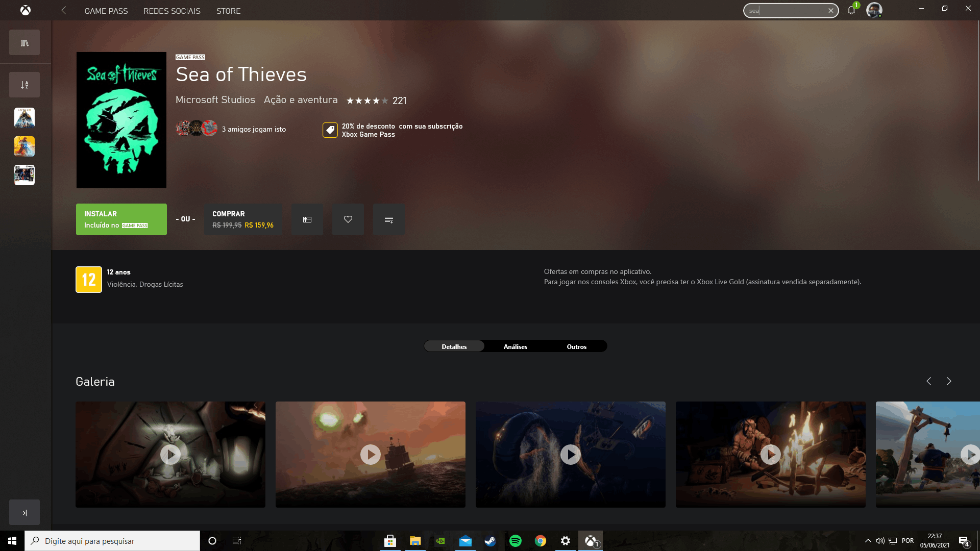Click Xbox app icon on taskbar
980x551 pixels.
pyautogui.click(x=591, y=541)
